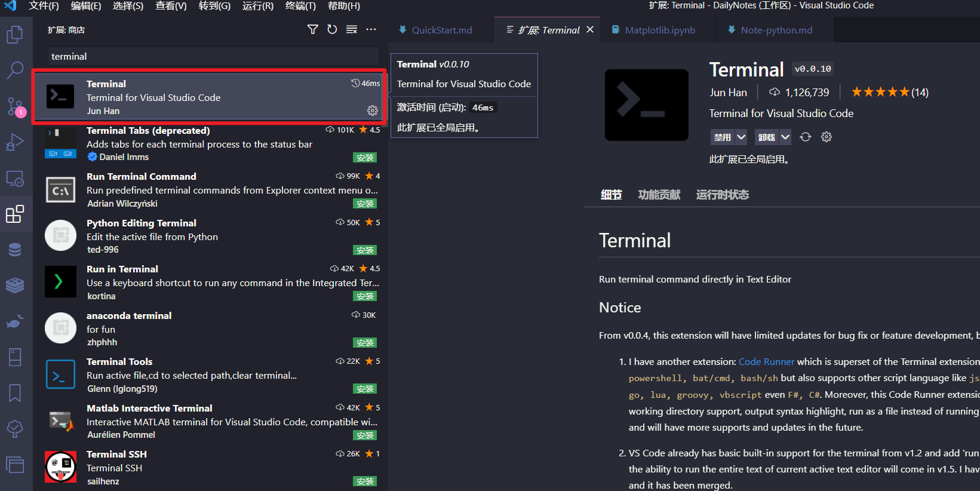Open the Run and Debug view
Image resolution: width=980 pixels, height=491 pixels.
[x=15, y=142]
